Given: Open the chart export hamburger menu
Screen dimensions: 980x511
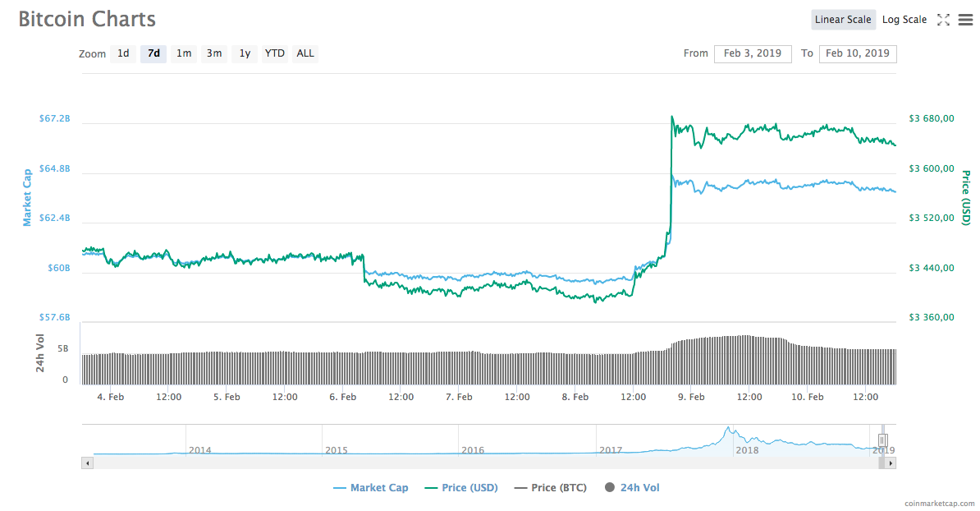Looking at the screenshot, I should (965, 20).
